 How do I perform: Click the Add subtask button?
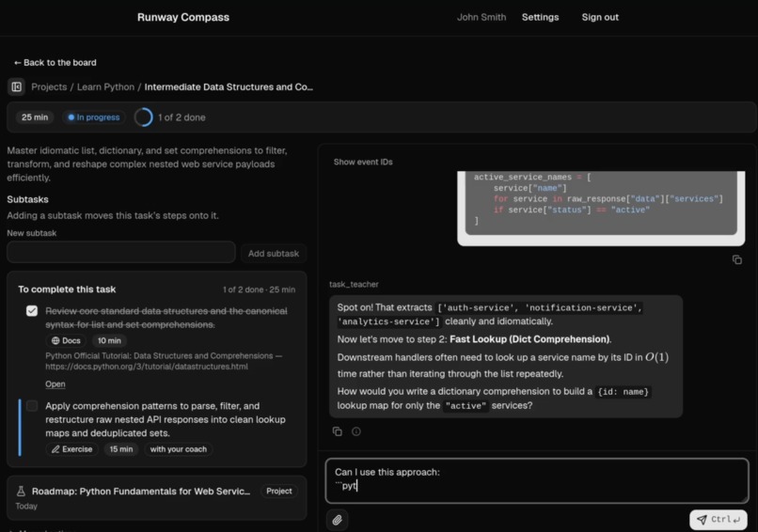(x=274, y=253)
